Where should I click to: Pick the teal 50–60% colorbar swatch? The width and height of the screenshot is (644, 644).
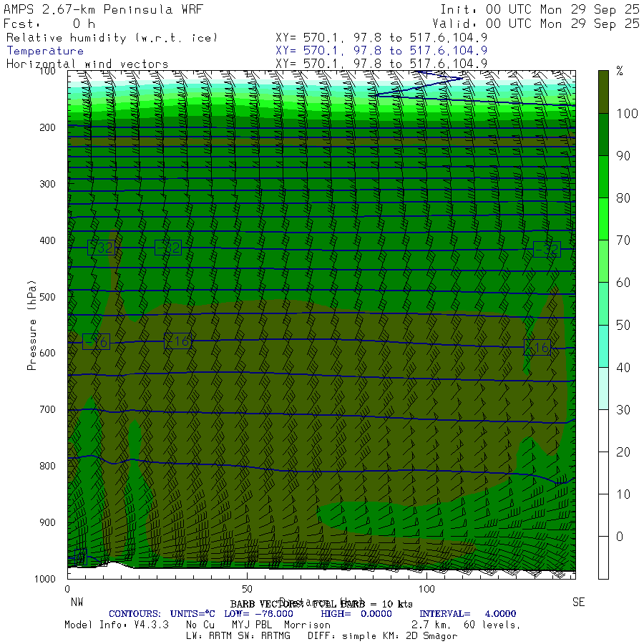pyautogui.click(x=603, y=303)
